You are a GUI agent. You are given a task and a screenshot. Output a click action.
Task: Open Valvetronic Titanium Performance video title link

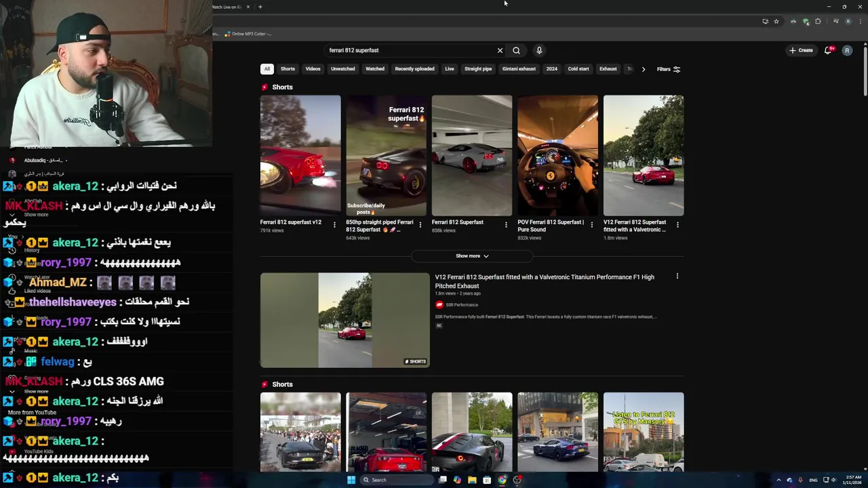click(545, 281)
